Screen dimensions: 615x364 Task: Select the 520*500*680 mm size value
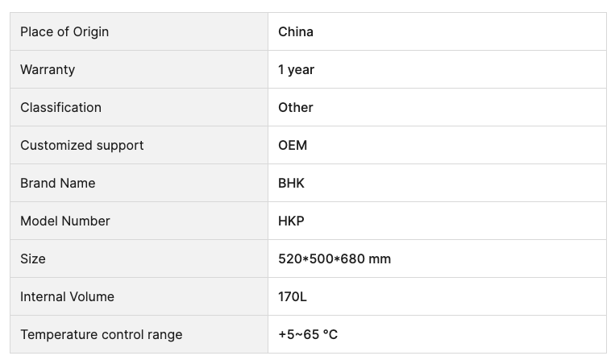click(335, 259)
